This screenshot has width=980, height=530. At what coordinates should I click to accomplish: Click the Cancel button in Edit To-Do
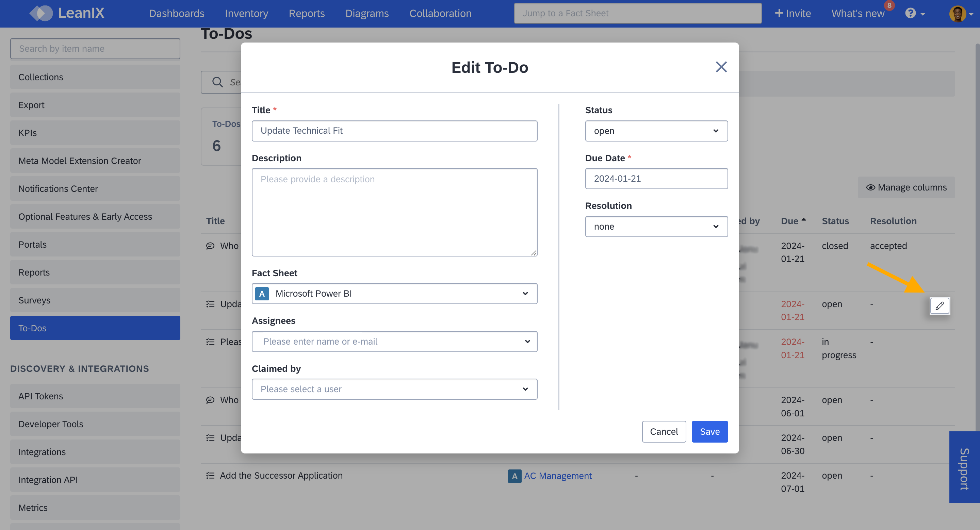click(x=663, y=431)
